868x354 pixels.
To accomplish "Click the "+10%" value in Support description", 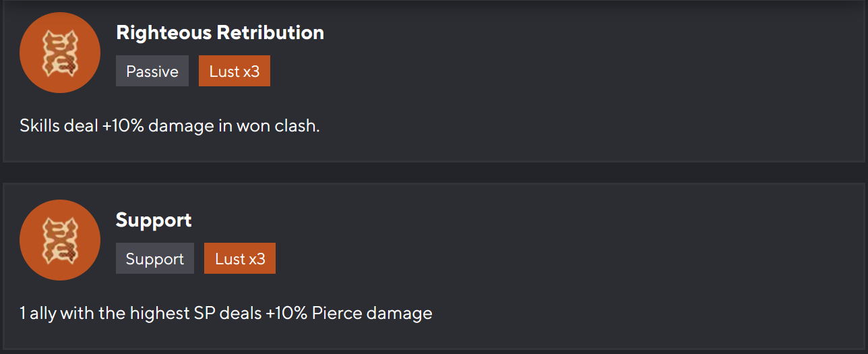I will click(286, 314).
